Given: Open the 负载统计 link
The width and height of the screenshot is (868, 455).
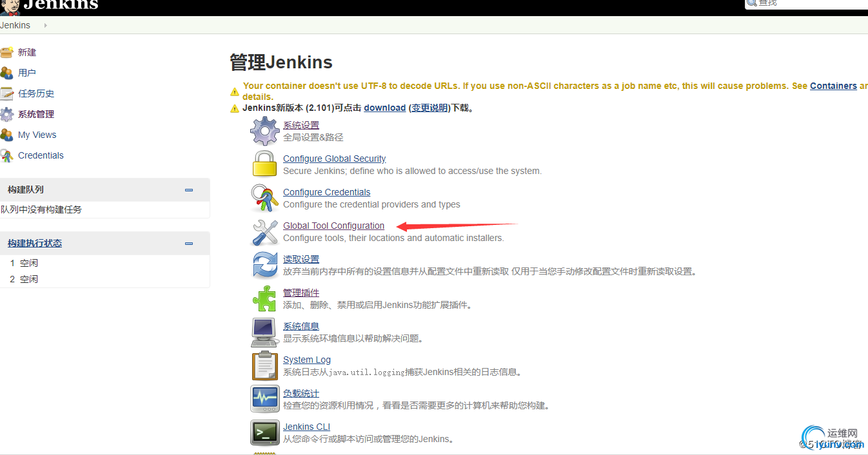Looking at the screenshot, I should pyautogui.click(x=301, y=393).
